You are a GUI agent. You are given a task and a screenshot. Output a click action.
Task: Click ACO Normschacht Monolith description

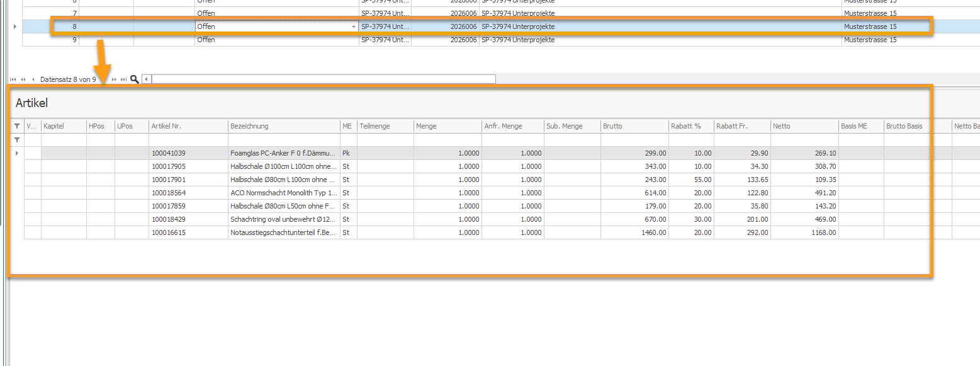[x=284, y=193]
